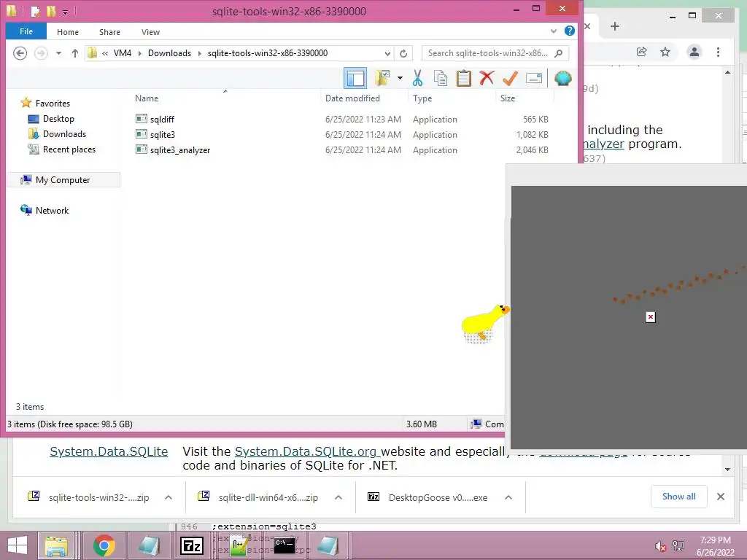Viewport: 747px width, 560px height.
Task: Sort files by the Type column
Action: click(x=422, y=98)
